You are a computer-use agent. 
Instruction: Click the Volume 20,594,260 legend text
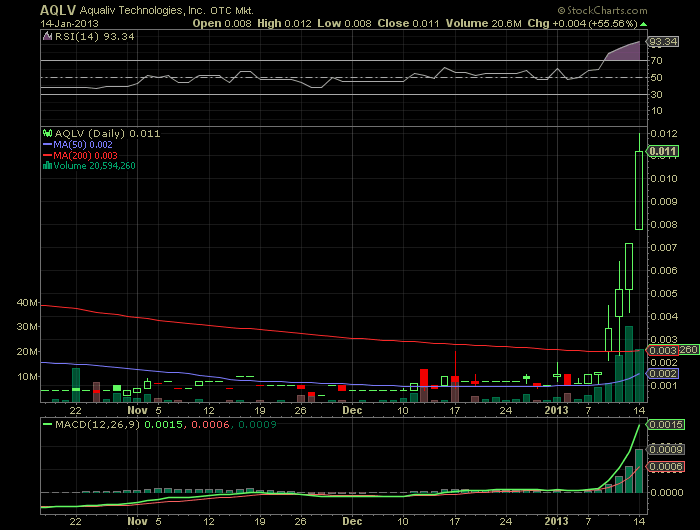94,166
